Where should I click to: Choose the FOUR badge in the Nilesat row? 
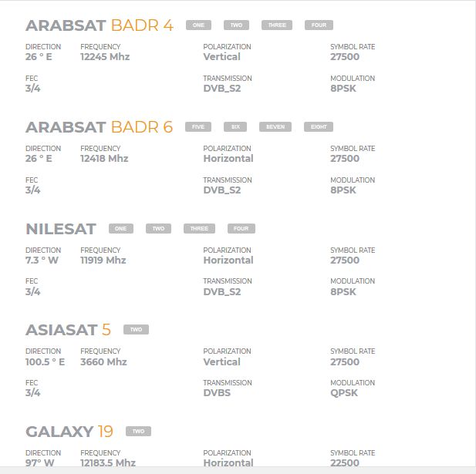click(x=241, y=229)
